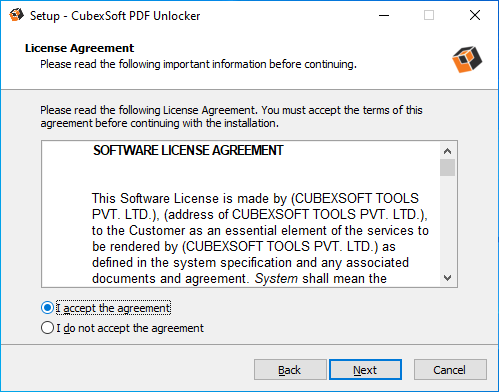This screenshot has width=499, height=392.
Task: Click Next to continue installation
Action: coord(365,369)
